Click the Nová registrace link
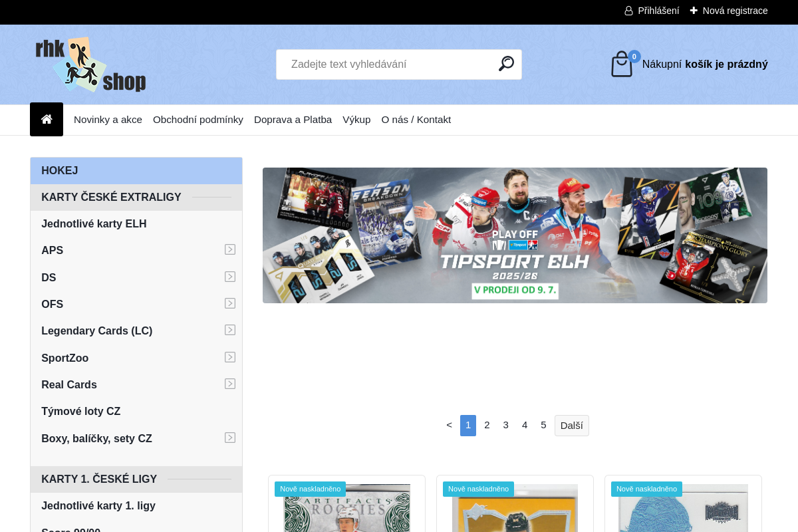This screenshot has height=532, width=798. pyautogui.click(x=735, y=11)
